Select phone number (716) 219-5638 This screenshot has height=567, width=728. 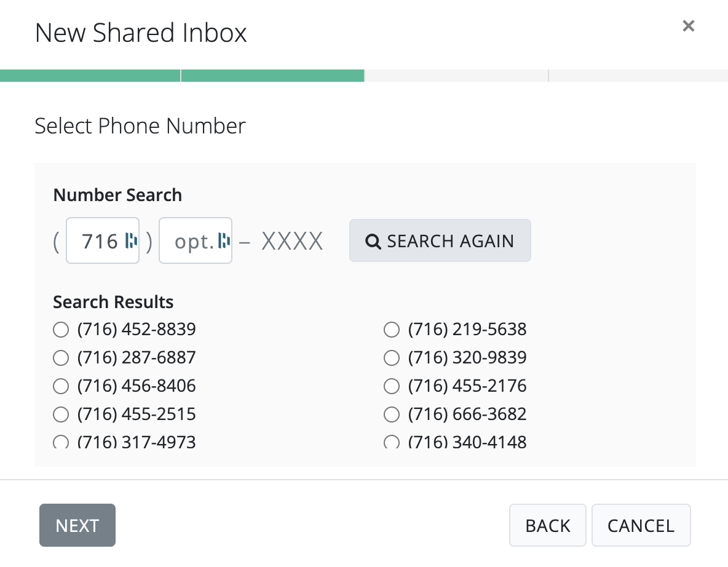392,330
